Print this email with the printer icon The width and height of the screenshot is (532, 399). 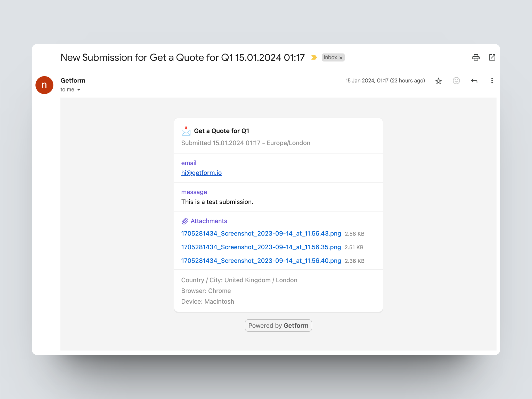[x=476, y=57]
